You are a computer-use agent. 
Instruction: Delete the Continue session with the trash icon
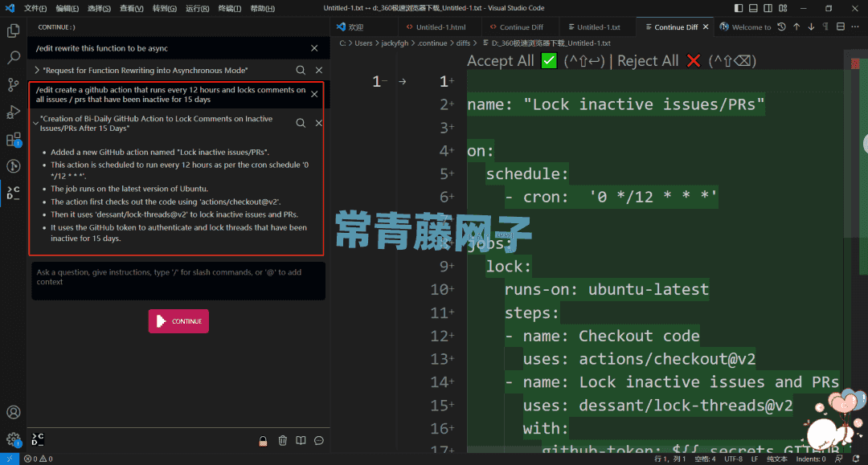coord(282,440)
